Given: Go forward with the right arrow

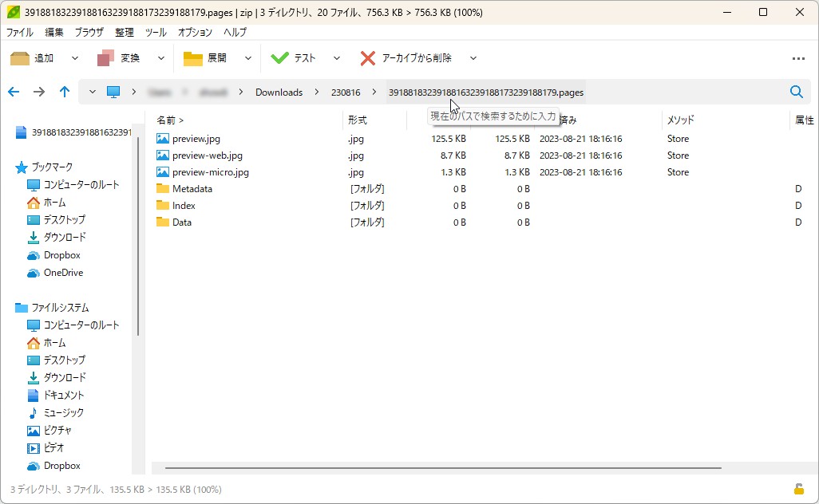Looking at the screenshot, I should pos(39,93).
